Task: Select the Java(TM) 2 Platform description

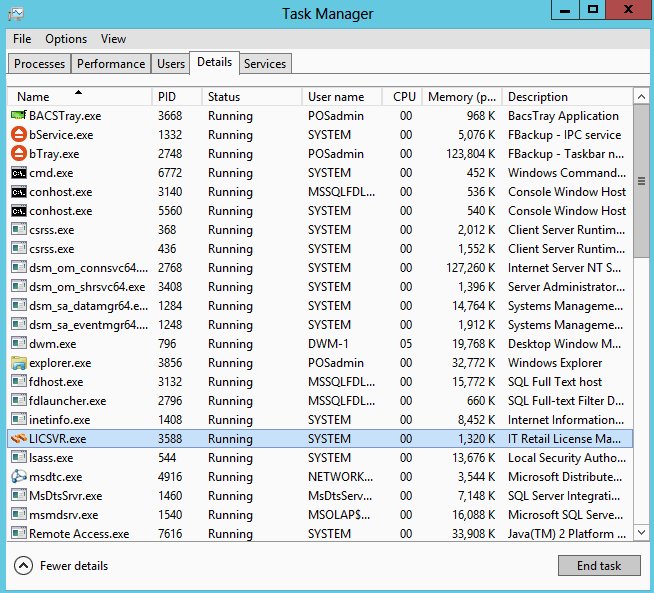Action: point(567,533)
